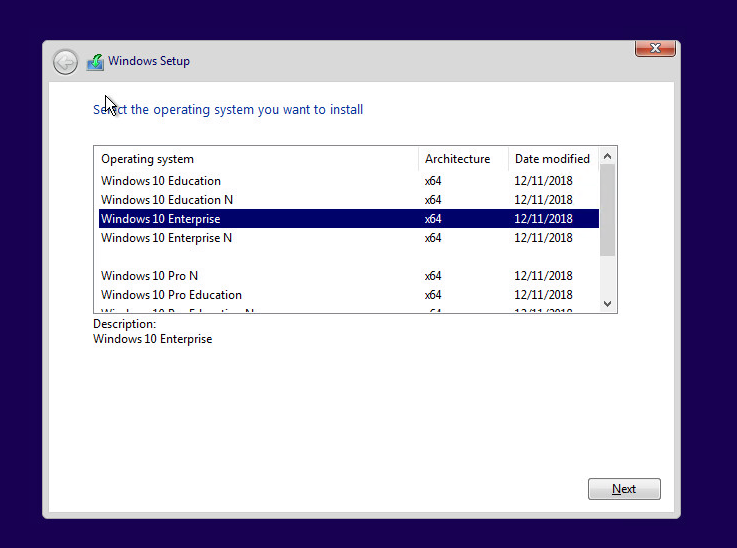This screenshot has height=548, width=737.
Task: Click the Next button
Action: point(624,489)
